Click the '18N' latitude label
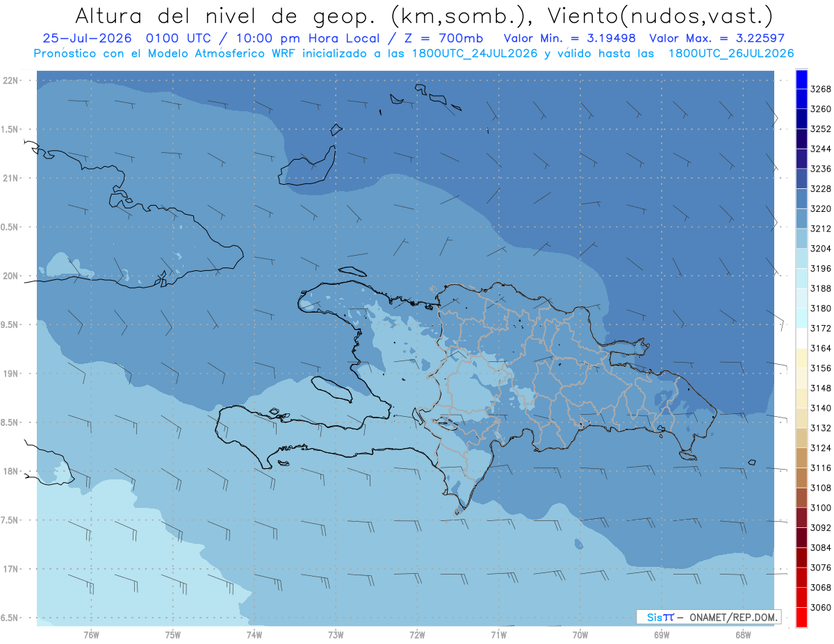Viewport: 834px width, 644px height. click(10, 472)
